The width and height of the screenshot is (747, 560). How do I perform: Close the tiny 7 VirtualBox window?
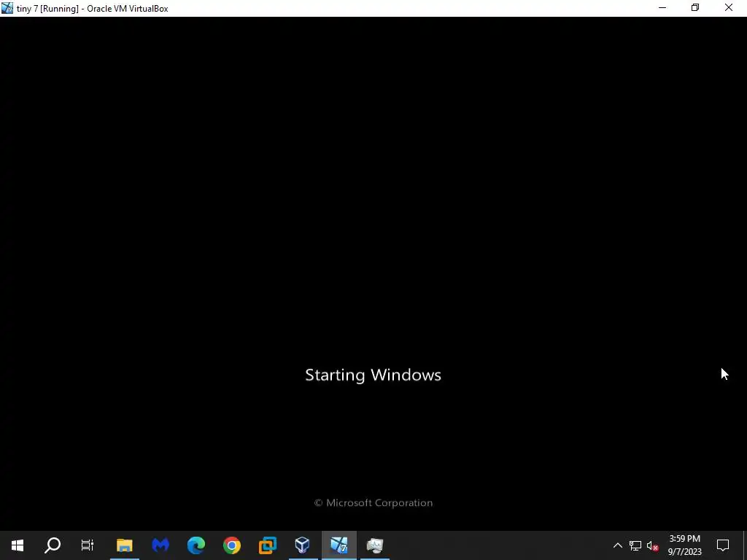(729, 8)
